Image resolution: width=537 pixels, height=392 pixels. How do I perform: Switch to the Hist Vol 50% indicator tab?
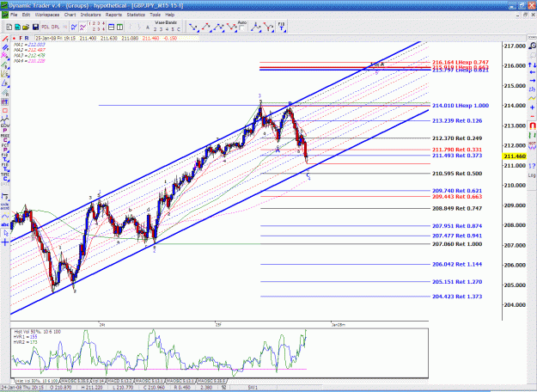point(37,381)
